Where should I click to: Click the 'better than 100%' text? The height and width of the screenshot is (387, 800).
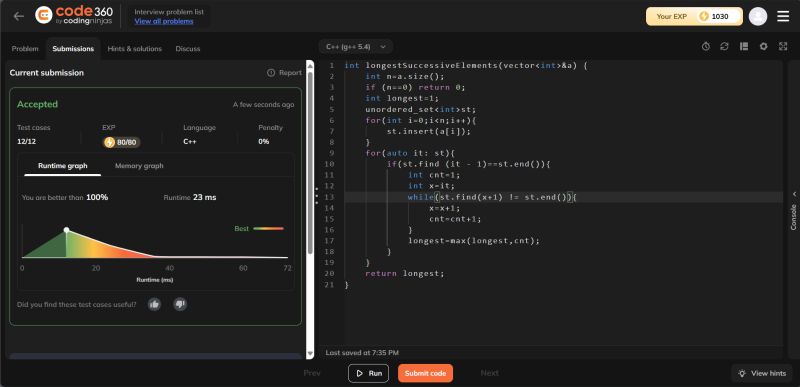point(65,197)
